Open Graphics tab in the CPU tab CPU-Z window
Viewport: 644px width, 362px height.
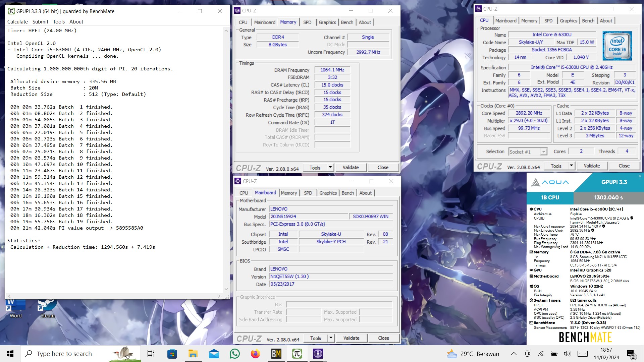[x=569, y=21]
